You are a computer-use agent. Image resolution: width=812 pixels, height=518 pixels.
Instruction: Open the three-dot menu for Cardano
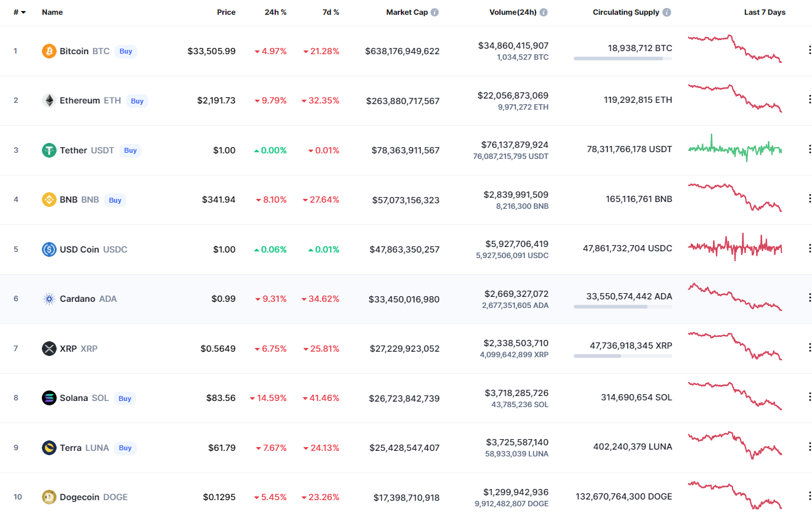coord(810,297)
